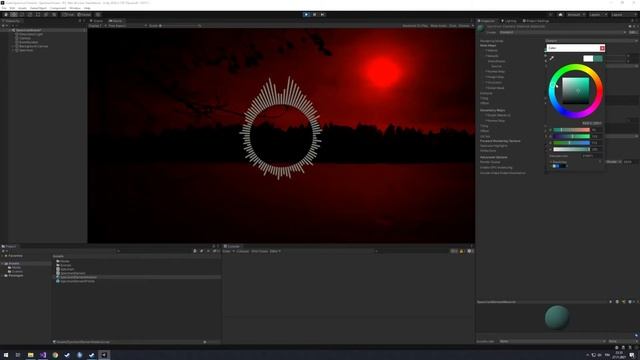Open the Free Aspect dropdown
The width and height of the screenshot is (640, 360).
[127, 26]
